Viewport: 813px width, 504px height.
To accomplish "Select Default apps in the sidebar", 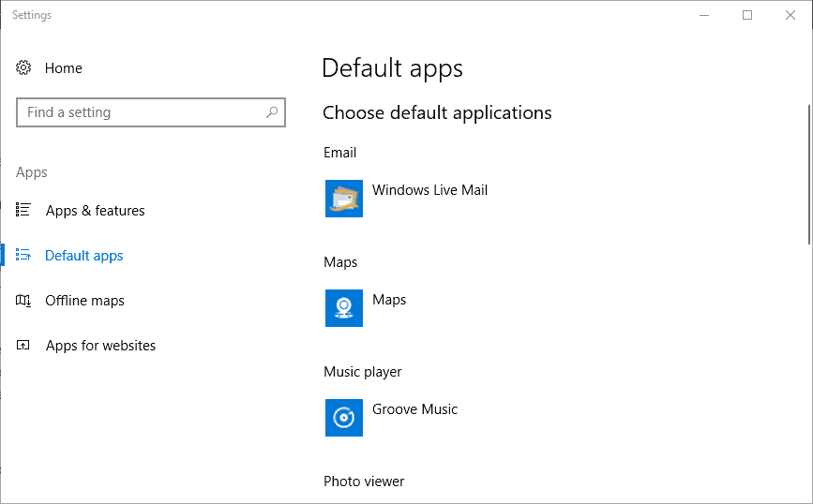I will (84, 256).
